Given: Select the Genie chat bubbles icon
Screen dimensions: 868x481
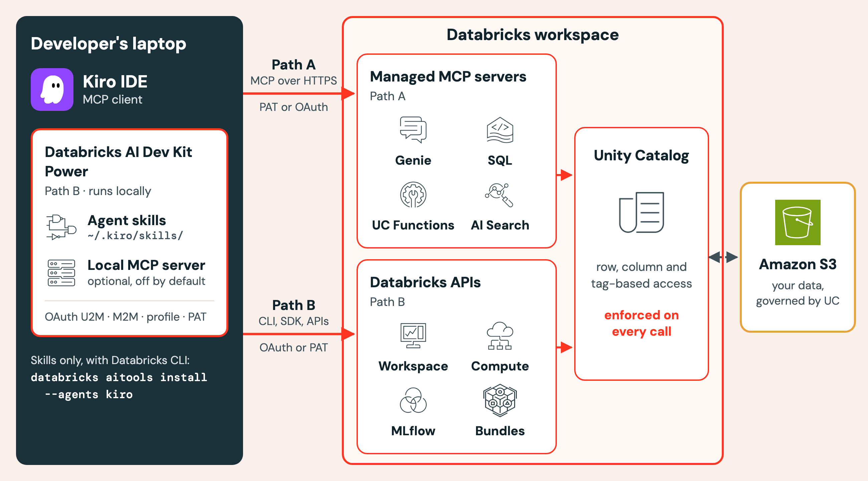Looking at the screenshot, I should pyautogui.click(x=413, y=130).
